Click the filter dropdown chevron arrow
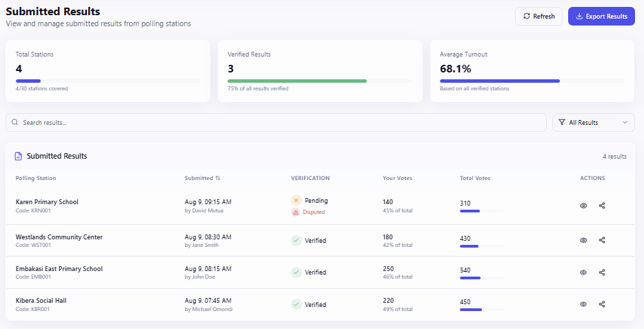 [625, 123]
